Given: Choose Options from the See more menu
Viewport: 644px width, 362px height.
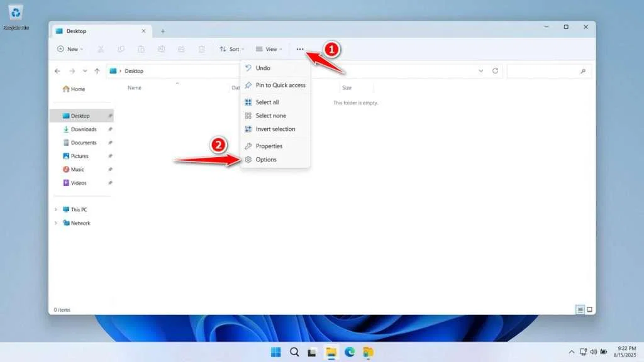Looking at the screenshot, I should coord(265,159).
